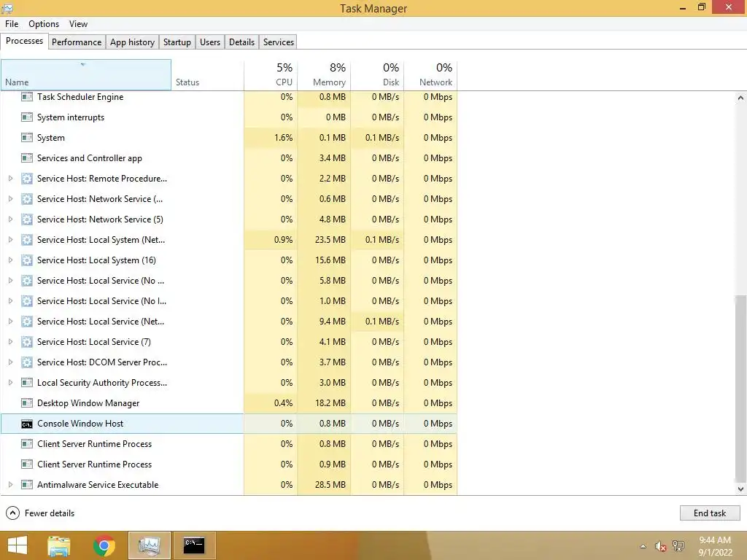Open the File menu
Viewport: 747px width, 560px height.
(12, 24)
